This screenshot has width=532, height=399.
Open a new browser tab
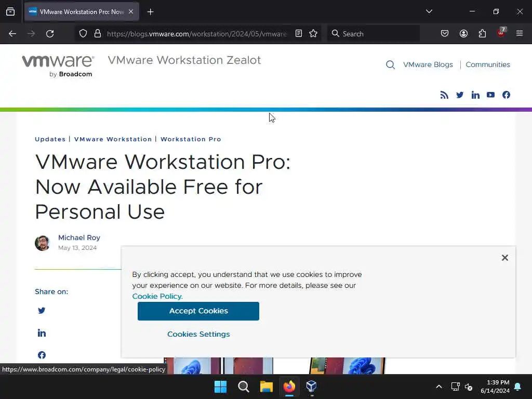tap(150, 12)
